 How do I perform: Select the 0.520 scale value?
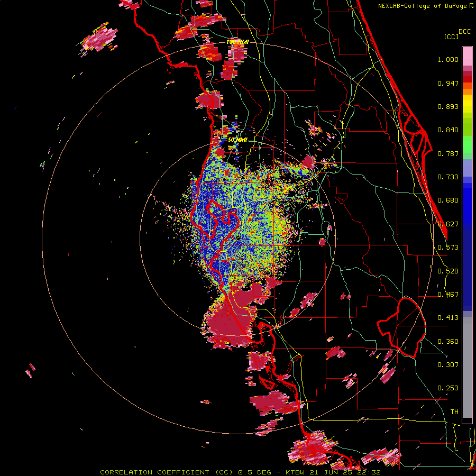click(x=448, y=271)
